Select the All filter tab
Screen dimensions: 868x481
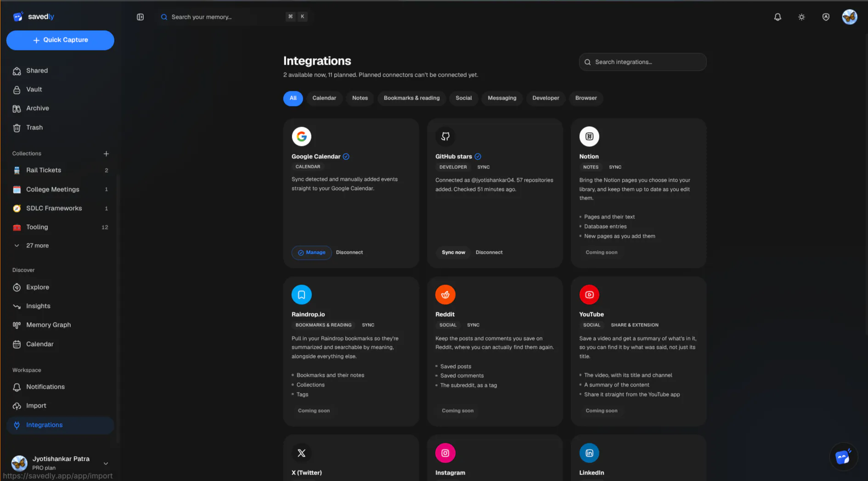click(293, 98)
